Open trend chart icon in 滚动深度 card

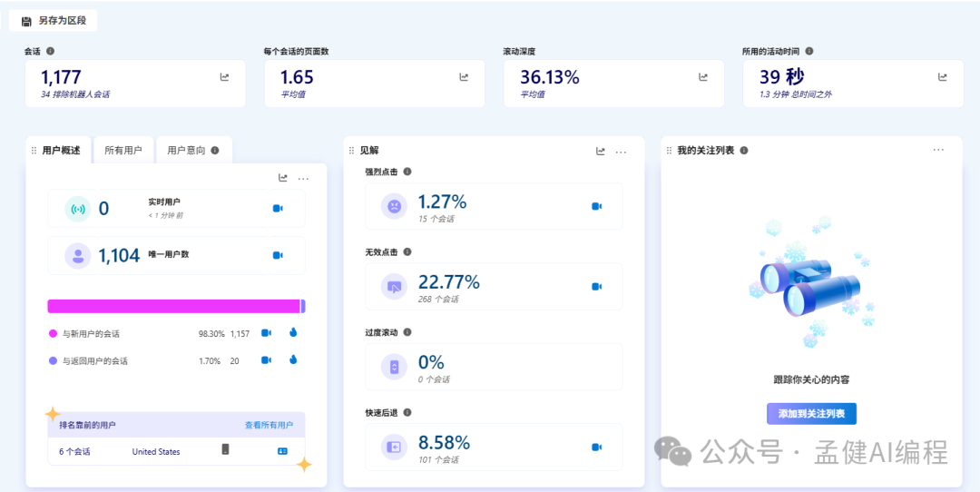703,77
